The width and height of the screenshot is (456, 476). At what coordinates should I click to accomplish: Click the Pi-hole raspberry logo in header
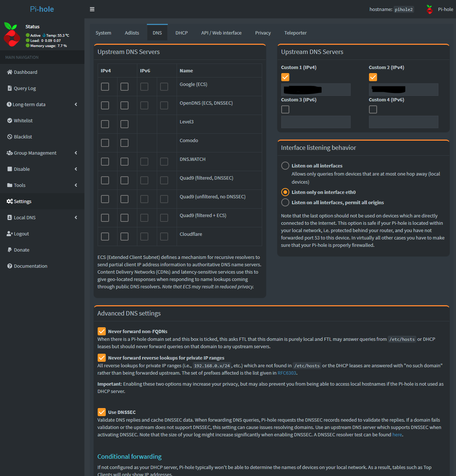pyautogui.click(x=430, y=10)
